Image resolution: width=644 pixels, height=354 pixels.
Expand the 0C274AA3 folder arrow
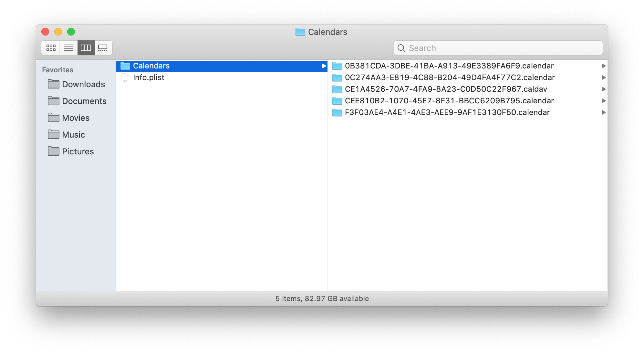coord(603,78)
